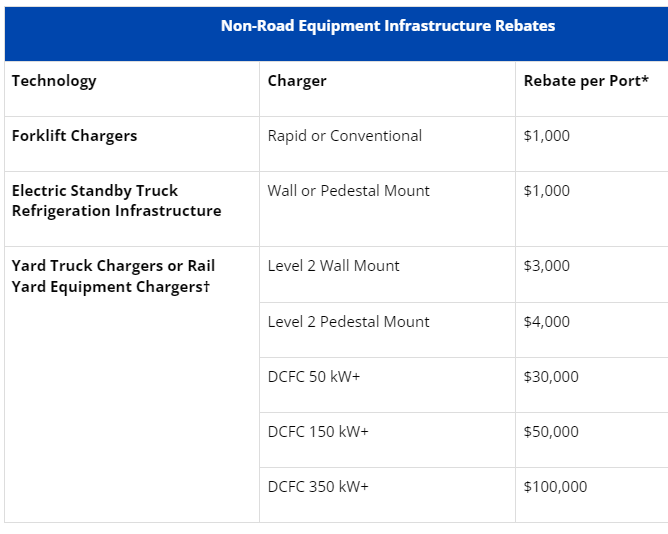Click the Forklift Chargers row label
This screenshot has height=534, width=668.
coord(75,136)
